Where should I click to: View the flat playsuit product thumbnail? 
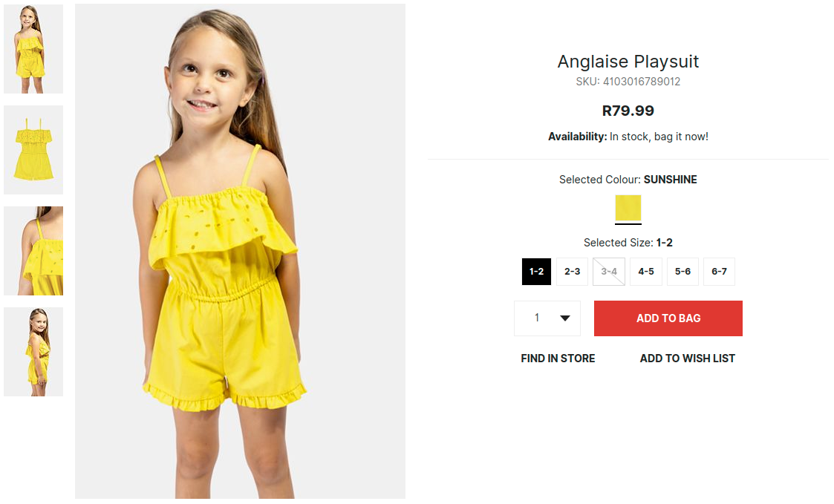pyautogui.click(x=33, y=150)
